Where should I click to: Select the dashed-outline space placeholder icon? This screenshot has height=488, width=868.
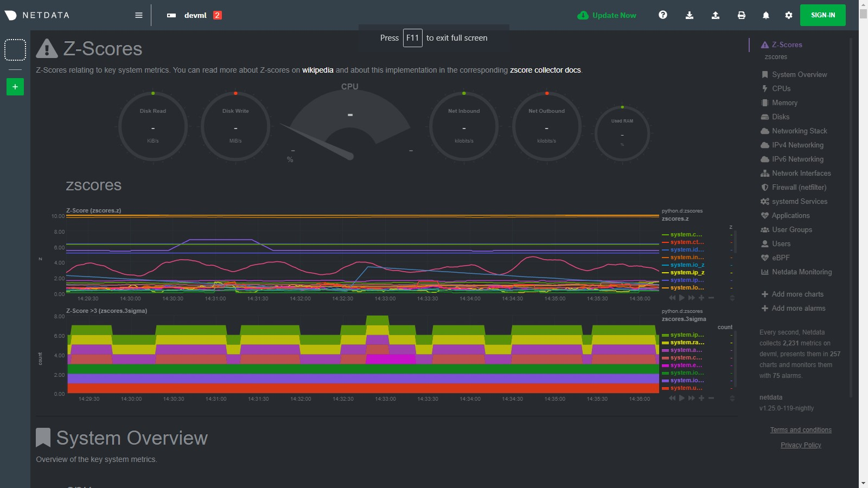tap(15, 50)
